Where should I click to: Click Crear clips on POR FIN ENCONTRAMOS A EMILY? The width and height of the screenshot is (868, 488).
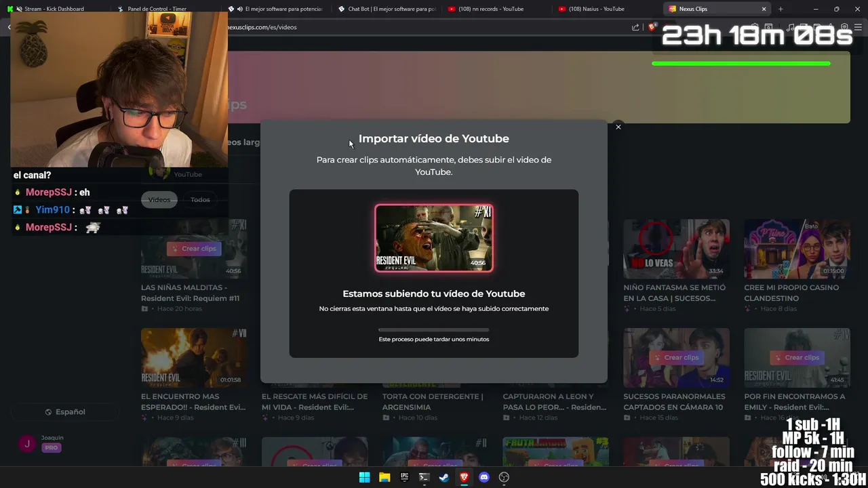point(797,357)
